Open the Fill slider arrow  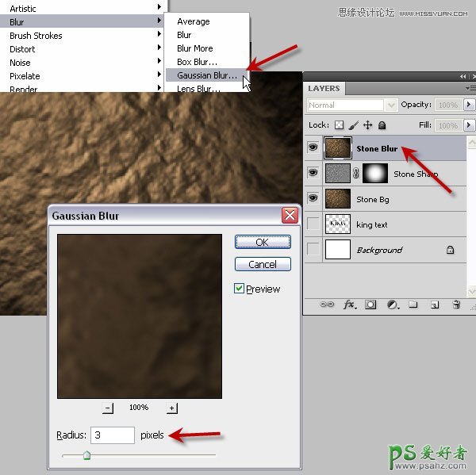point(469,125)
